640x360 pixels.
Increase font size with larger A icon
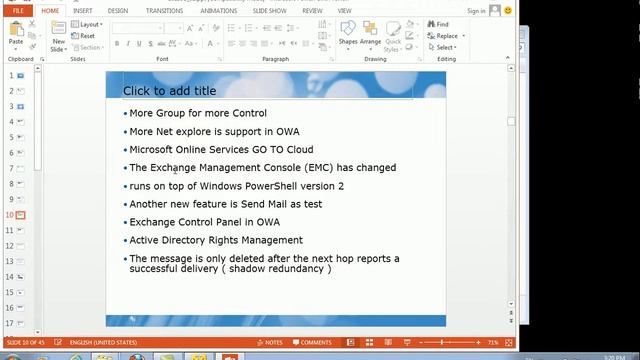[190, 28]
